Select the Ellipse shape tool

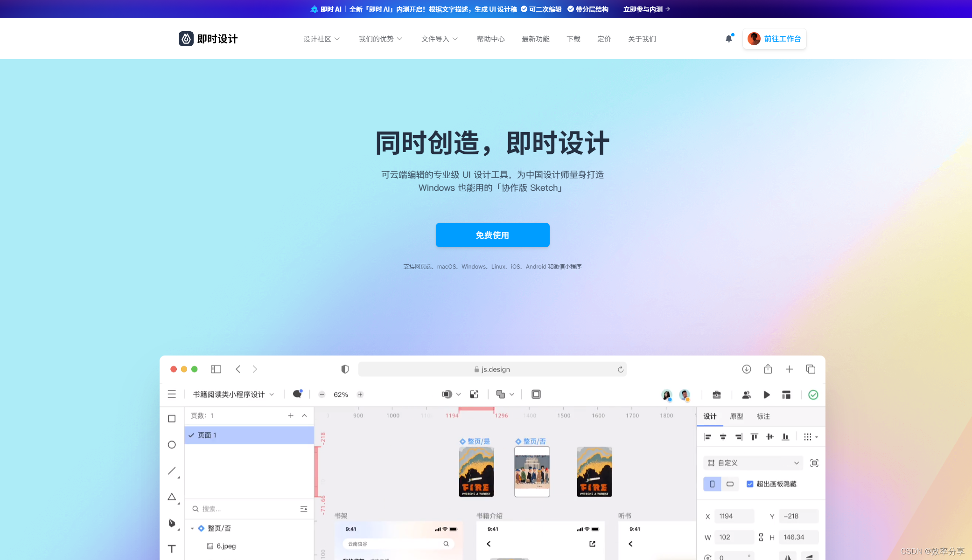[172, 445]
